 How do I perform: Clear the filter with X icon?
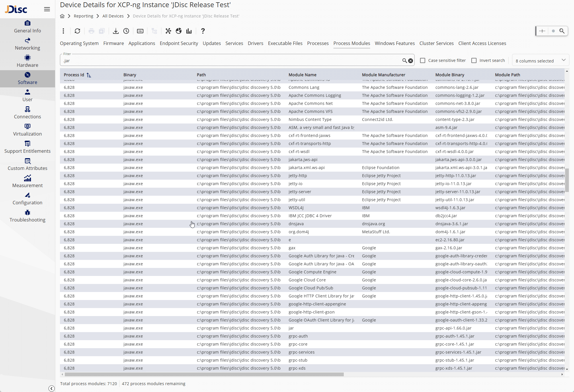411,61
